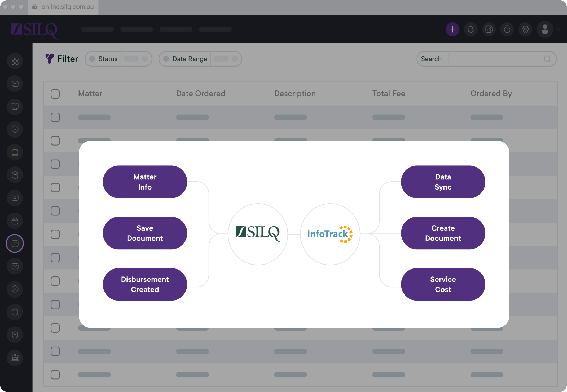Open settings with the gear icon
Viewport: 567px width, 392px height.
point(525,29)
